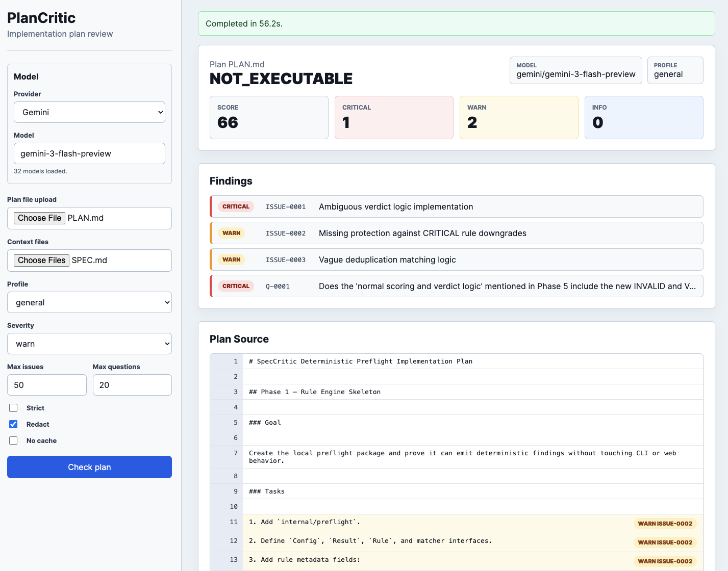The height and width of the screenshot is (571, 728).
Task: Click Choose File for plan upload
Action: pos(40,218)
